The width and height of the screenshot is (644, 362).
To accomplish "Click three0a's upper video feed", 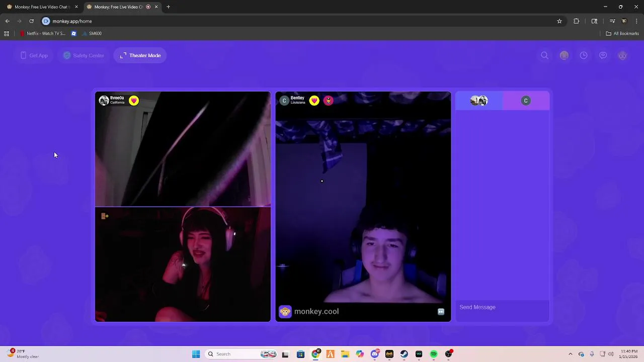I will point(183,149).
